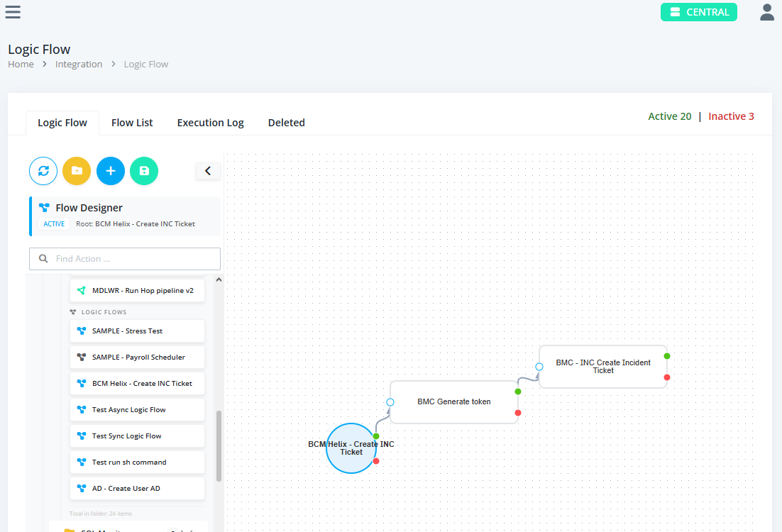Click red output port of BMC Generate token
Screen dimensions: 782x532
tap(518, 413)
